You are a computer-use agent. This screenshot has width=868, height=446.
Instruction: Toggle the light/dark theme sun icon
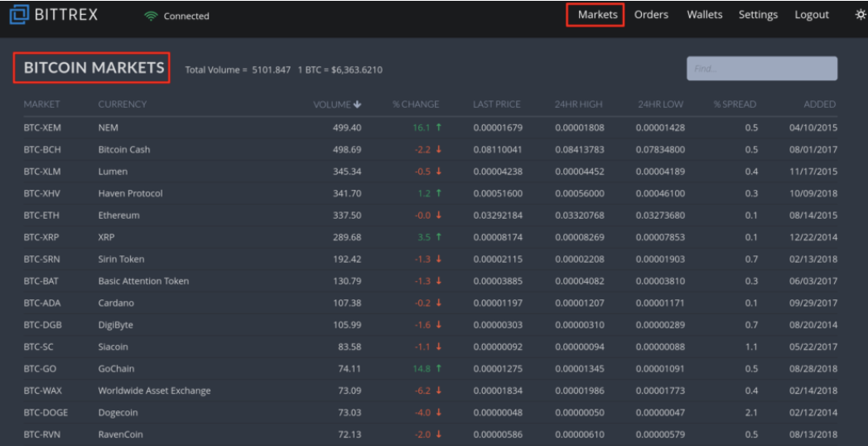pyautogui.click(x=860, y=15)
